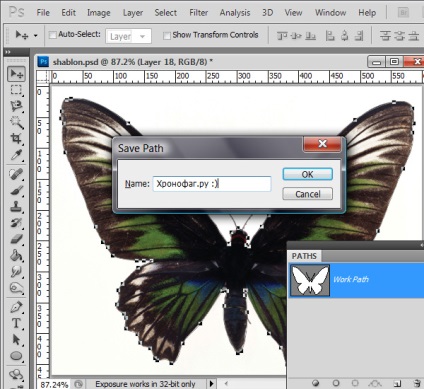Launch Bridge with the Br icon
Viewport: 424px width, 389px height.
(403, 13)
